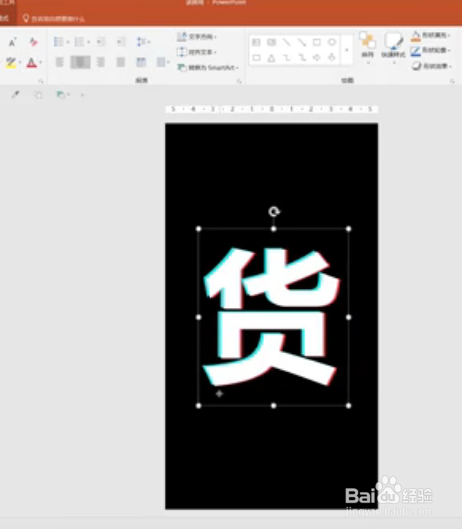Image resolution: width=462 pixels, height=529 pixels.
Task: Click the rotation handle above text box
Action: [x=274, y=212]
